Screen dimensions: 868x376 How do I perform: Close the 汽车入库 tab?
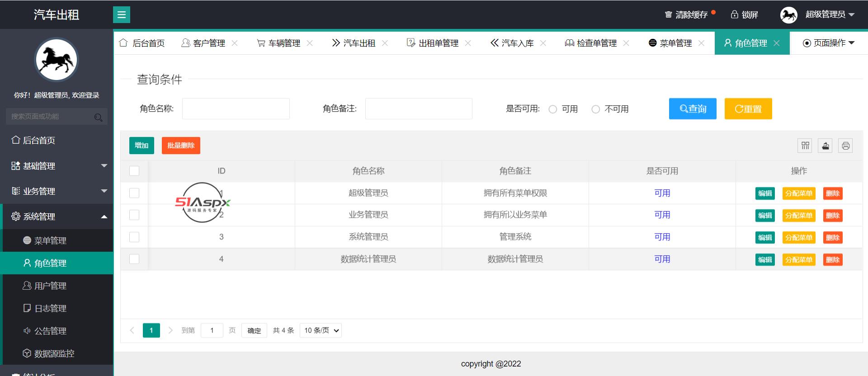point(543,43)
